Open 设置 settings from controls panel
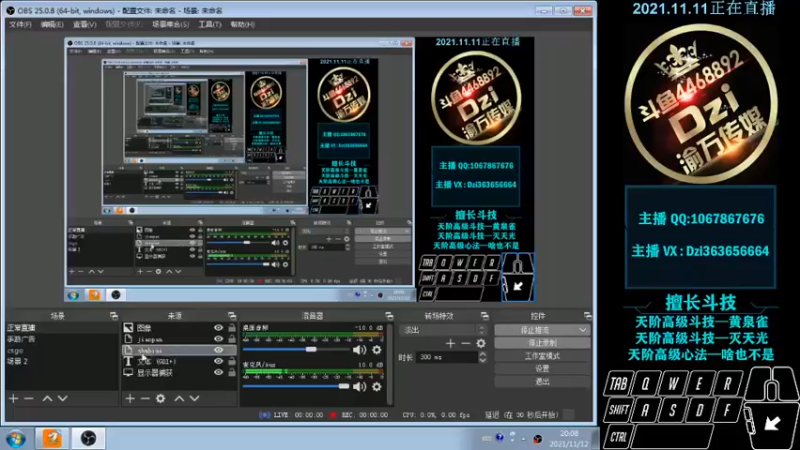The image size is (800, 450). 542,368
